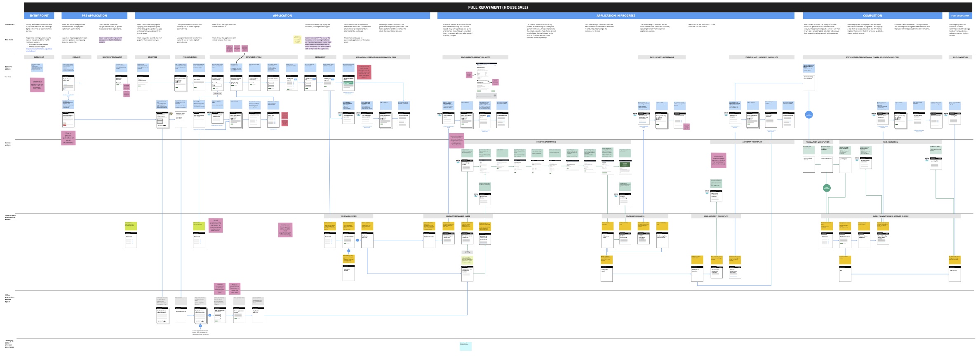Click the CALCULATE REPAYMENT QUOTE section label
Viewport: 980px width, 361px height.
pyautogui.click(x=458, y=216)
